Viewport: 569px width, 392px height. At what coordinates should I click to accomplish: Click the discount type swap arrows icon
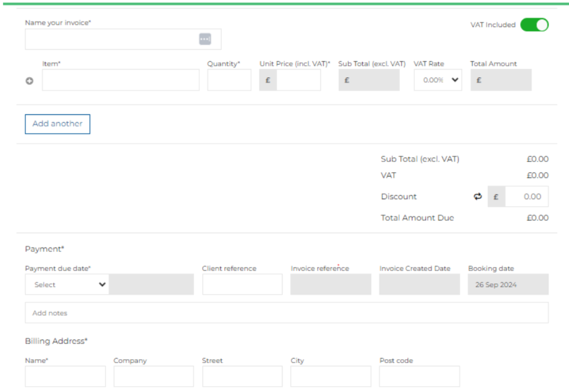click(x=478, y=196)
